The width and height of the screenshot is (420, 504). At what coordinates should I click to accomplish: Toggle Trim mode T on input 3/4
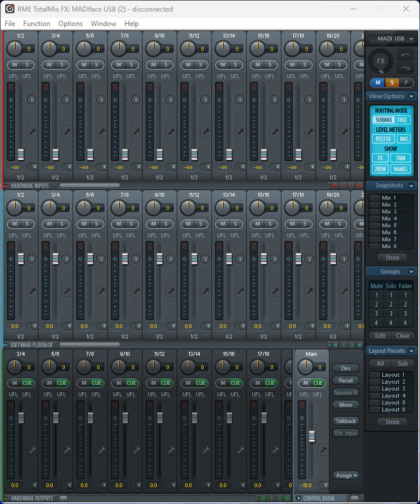click(66, 100)
